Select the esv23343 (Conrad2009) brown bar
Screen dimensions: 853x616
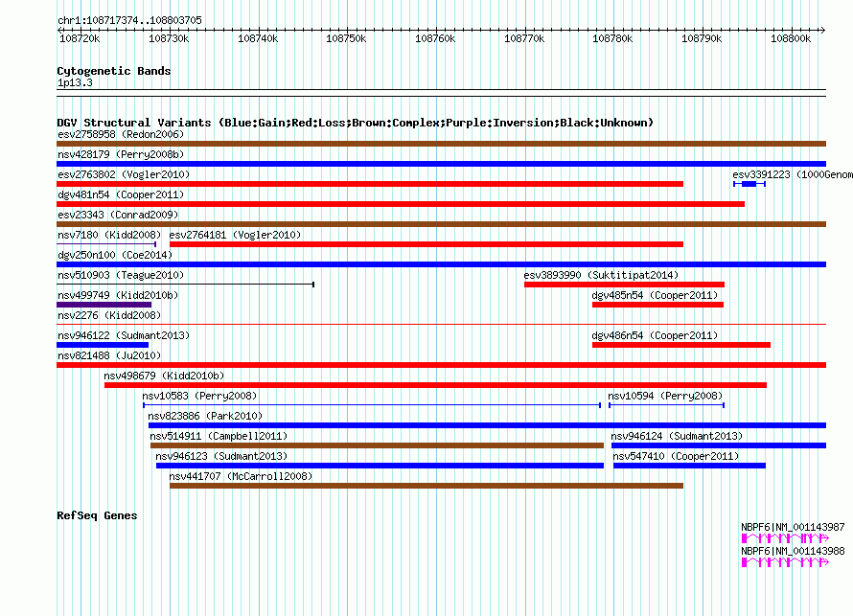click(x=441, y=224)
